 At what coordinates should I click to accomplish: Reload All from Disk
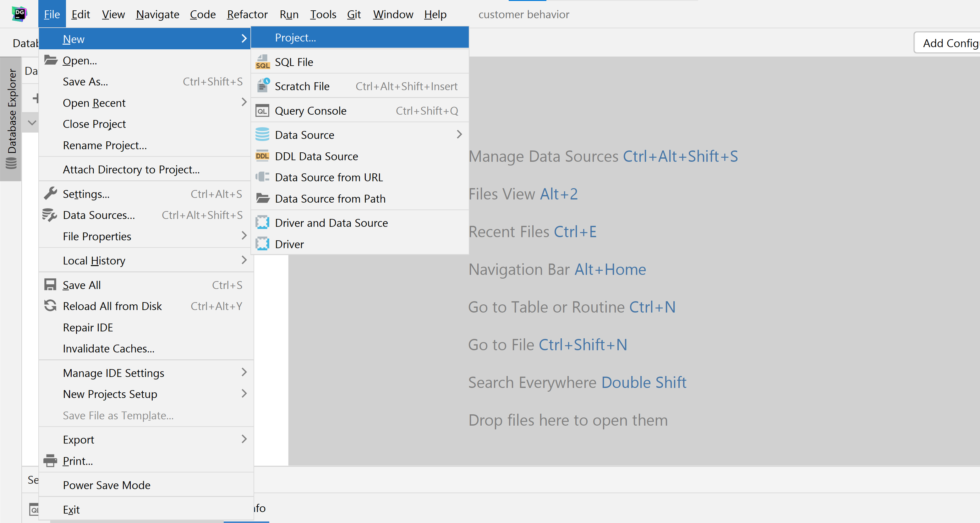tap(112, 306)
